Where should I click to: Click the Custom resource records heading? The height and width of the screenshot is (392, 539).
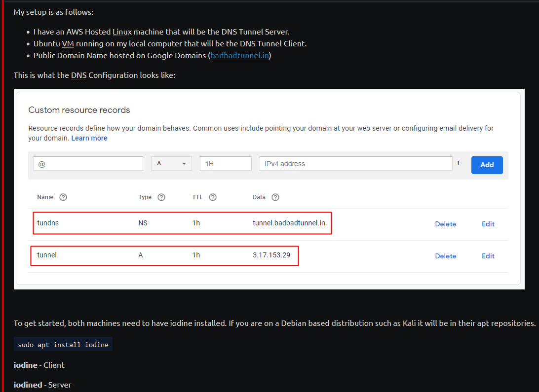[79, 110]
